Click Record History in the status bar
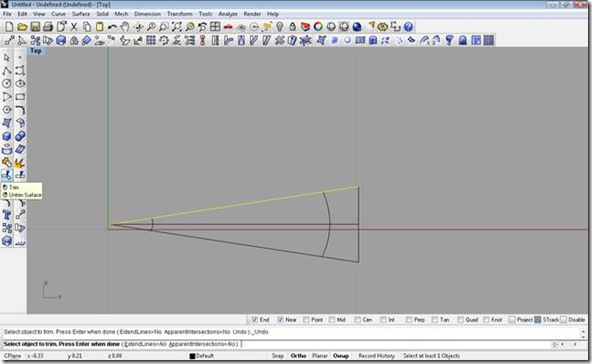This screenshot has width=592, height=364. point(376,356)
